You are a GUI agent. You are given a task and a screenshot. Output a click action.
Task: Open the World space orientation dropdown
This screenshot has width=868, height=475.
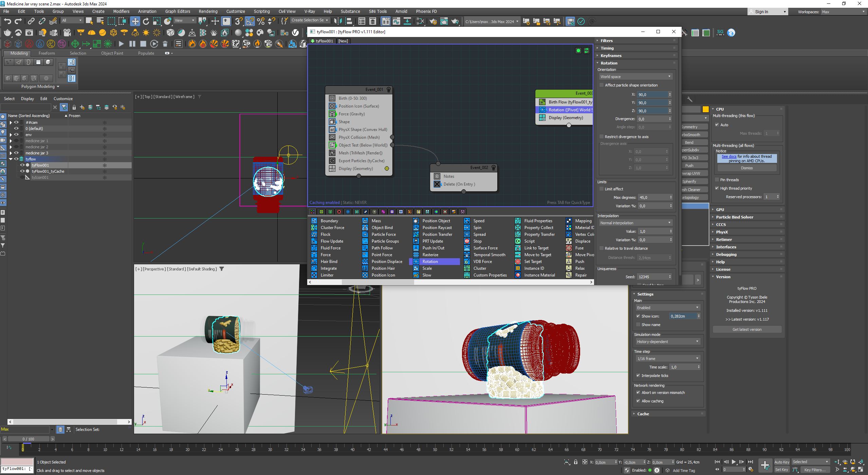tap(635, 77)
